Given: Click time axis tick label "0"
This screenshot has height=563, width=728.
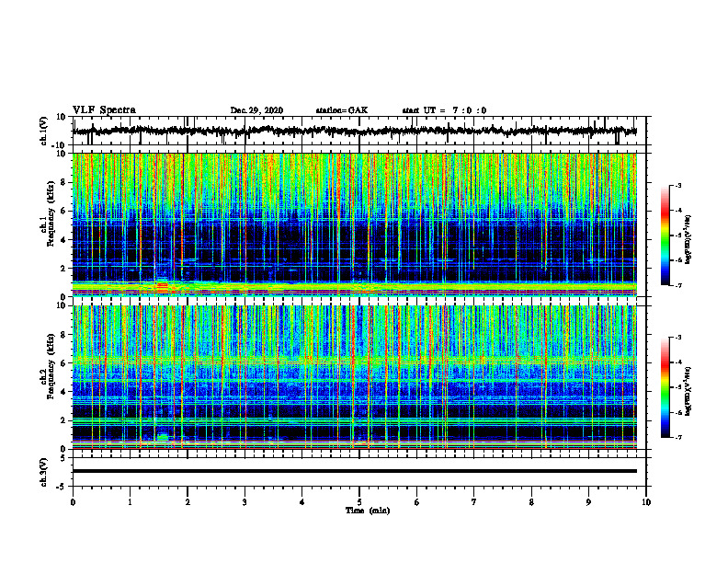Looking at the screenshot, I should pos(73,502).
